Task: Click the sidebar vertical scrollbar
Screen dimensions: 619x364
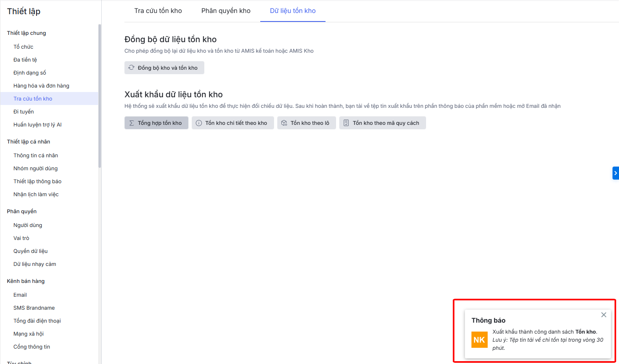Action: (x=100, y=96)
